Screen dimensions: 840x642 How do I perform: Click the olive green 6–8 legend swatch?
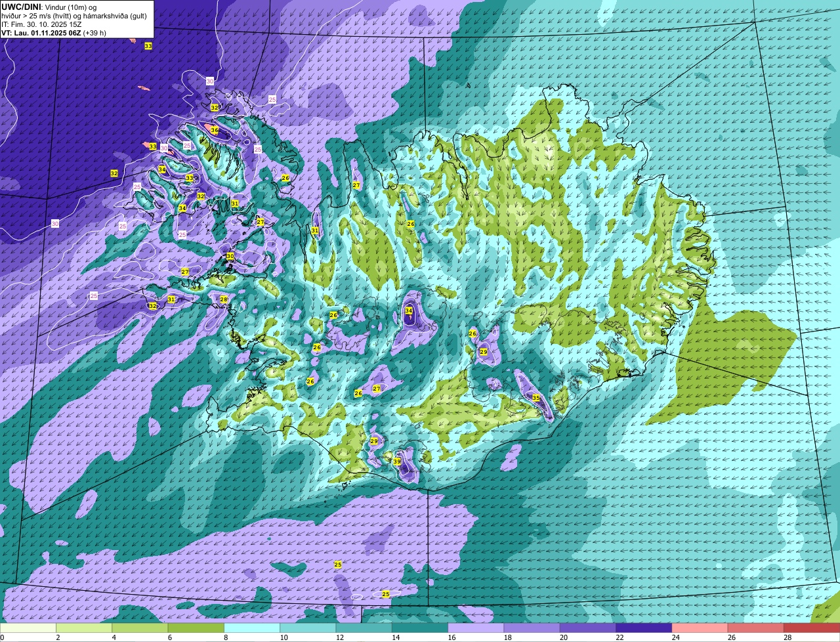(196, 628)
